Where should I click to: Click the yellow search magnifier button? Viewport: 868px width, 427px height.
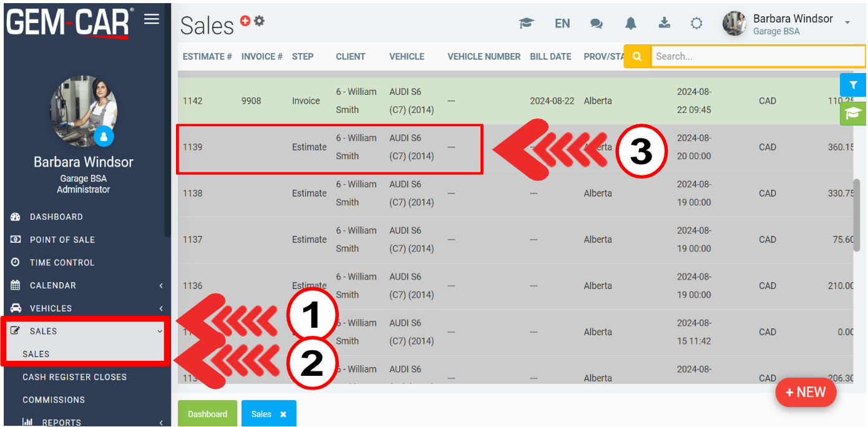coord(636,56)
